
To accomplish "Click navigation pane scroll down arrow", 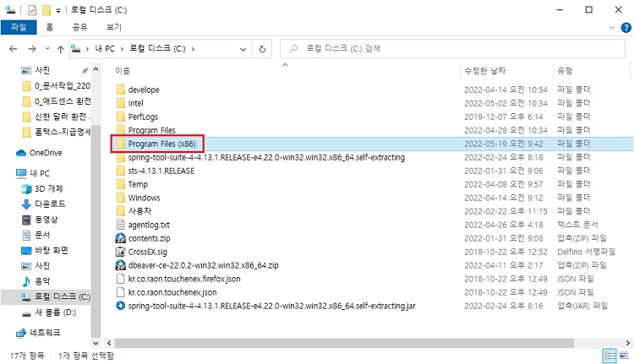I will click(x=96, y=343).
